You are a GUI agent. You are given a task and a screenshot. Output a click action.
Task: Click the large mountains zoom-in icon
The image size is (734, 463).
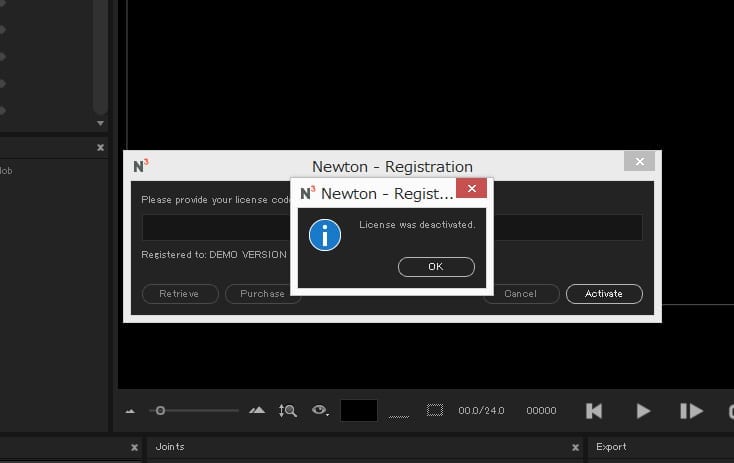(x=257, y=411)
